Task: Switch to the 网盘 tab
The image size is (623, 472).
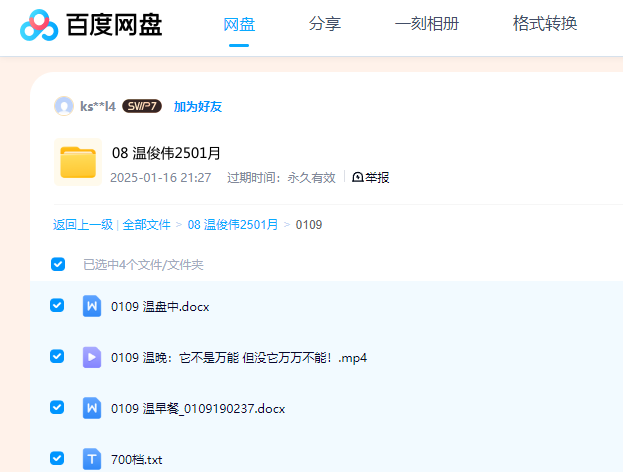Action: pyautogui.click(x=239, y=25)
